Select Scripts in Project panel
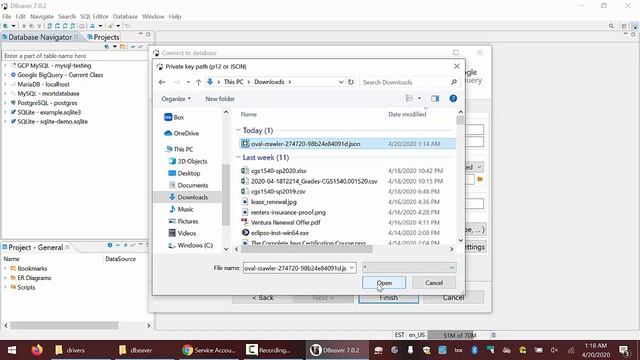 (26, 287)
